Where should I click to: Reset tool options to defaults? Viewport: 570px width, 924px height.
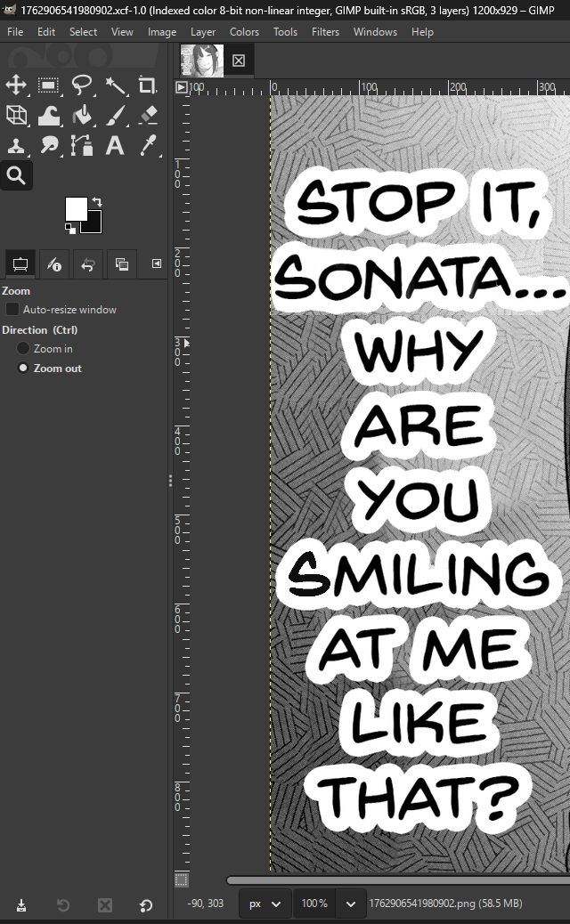click(x=146, y=905)
